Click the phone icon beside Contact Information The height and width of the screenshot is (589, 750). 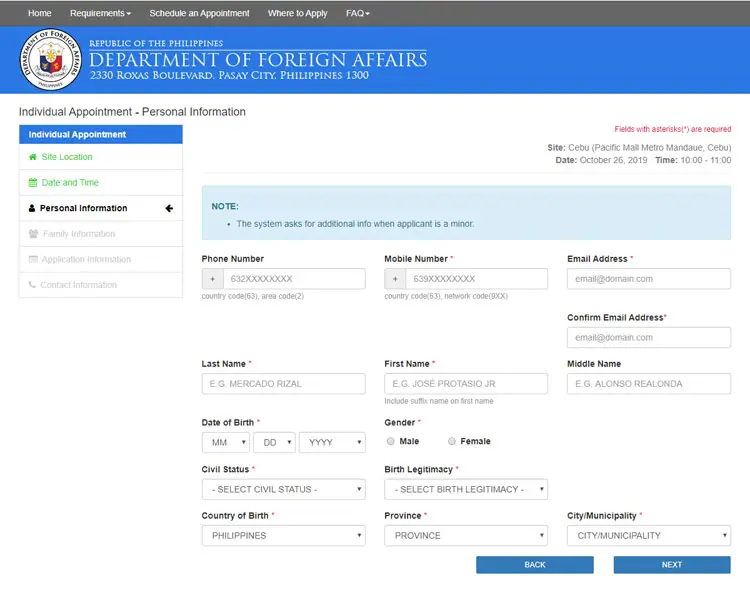[32, 285]
